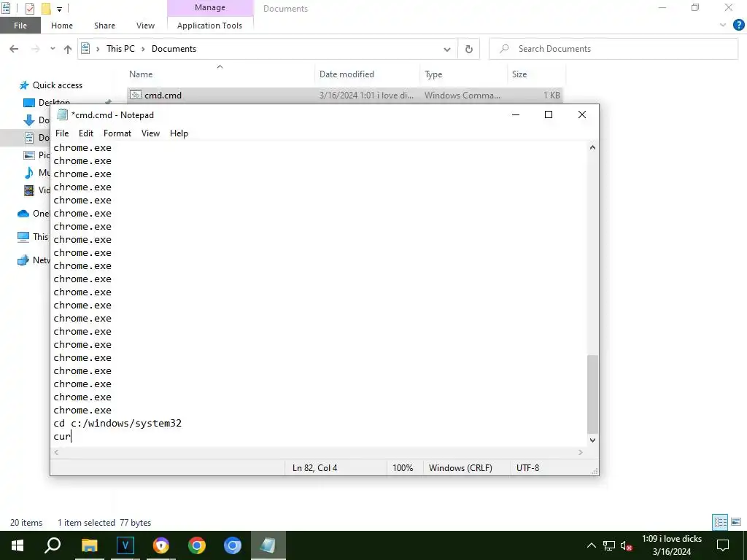Click Notepad icon on taskbar
Image resolution: width=747 pixels, height=560 pixels.
point(268,545)
